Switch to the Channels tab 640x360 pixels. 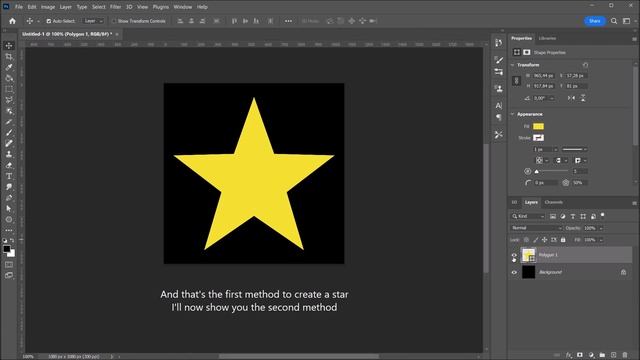click(553, 202)
